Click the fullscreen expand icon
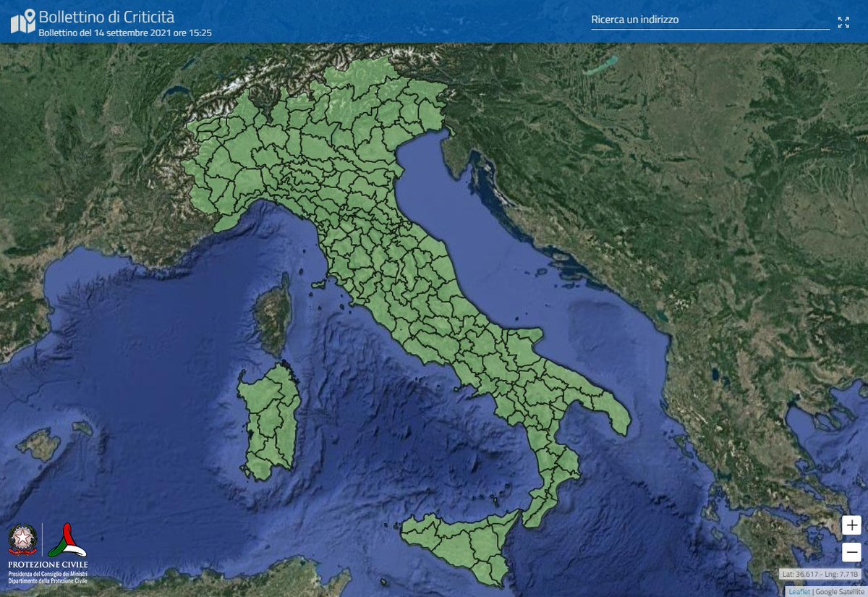The image size is (868, 597). pyautogui.click(x=843, y=22)
